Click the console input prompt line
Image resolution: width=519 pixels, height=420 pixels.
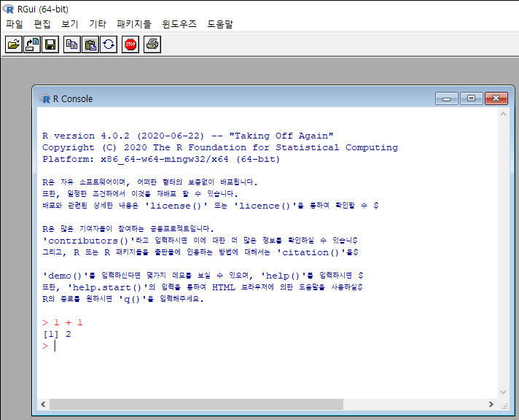point(50,346)
